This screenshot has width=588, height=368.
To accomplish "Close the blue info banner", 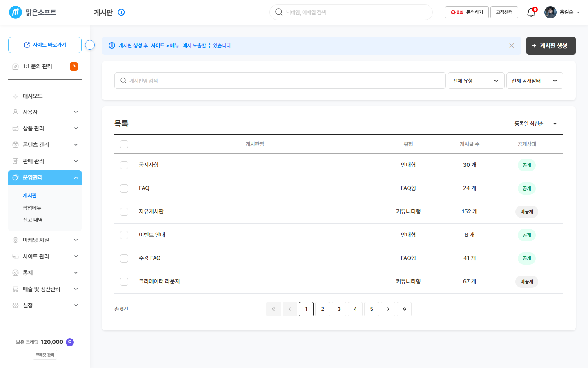I will click(x=512, y=46).
